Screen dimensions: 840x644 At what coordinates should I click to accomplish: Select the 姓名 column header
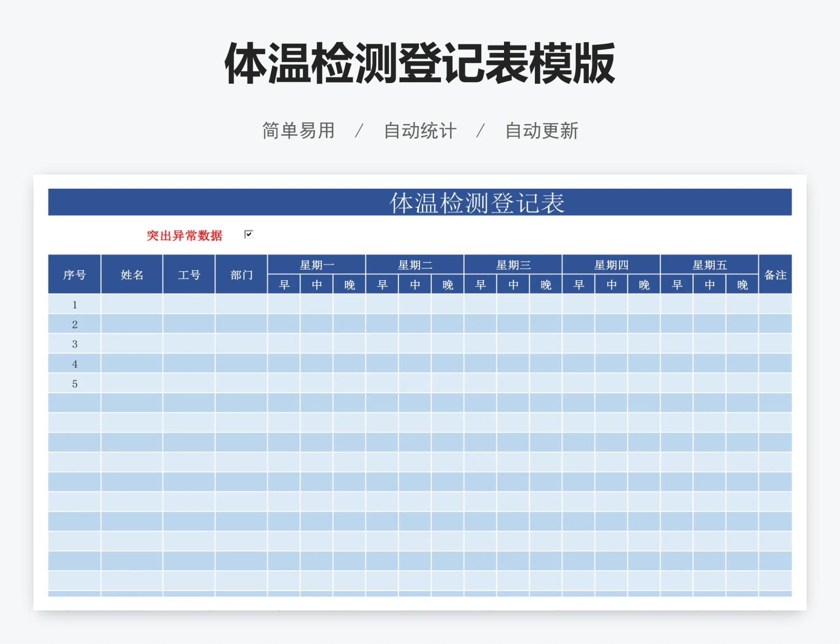coord(132,275)
